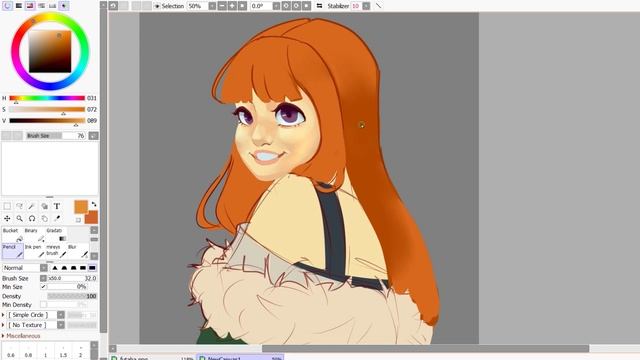Click the Density slider bar
This screenshot has height=360, width=640.
tap(72, 296)
